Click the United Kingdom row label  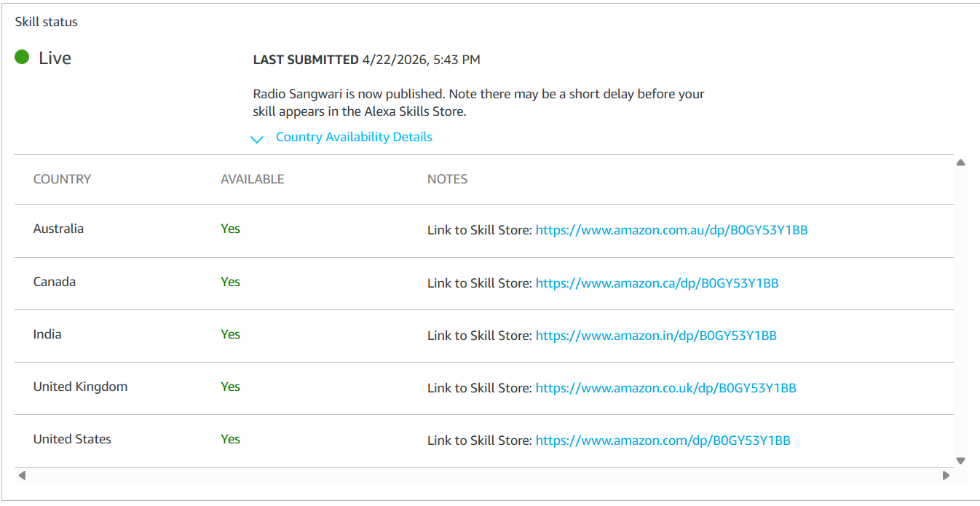[80, 387]
